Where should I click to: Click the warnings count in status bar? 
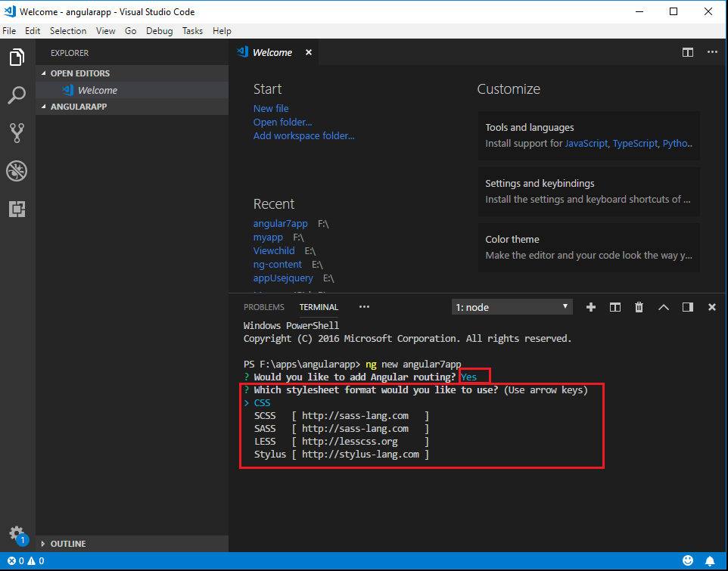36,561
